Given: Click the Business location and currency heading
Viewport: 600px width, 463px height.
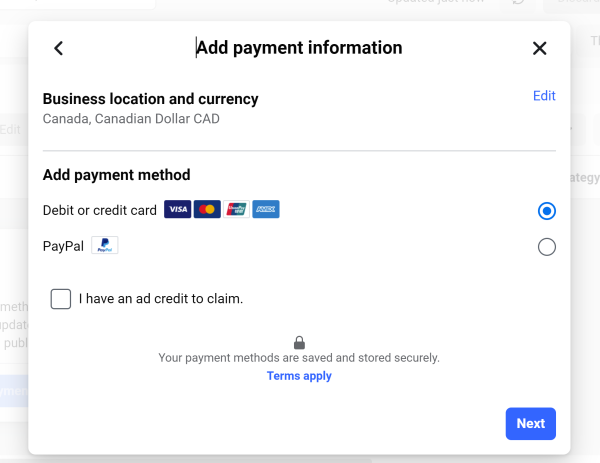Looking at the screenshot, I should click(x=150, y=99).
